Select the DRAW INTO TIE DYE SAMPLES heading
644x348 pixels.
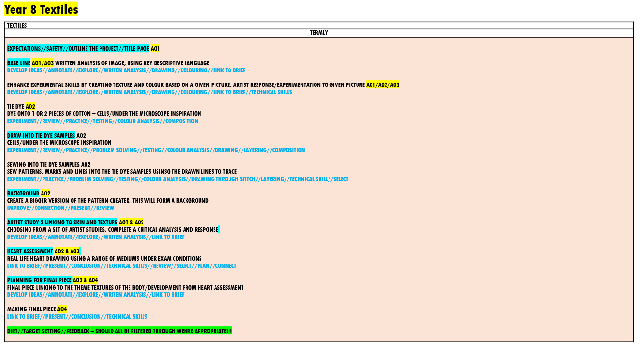pyautogui.click(x=41, y=136)
